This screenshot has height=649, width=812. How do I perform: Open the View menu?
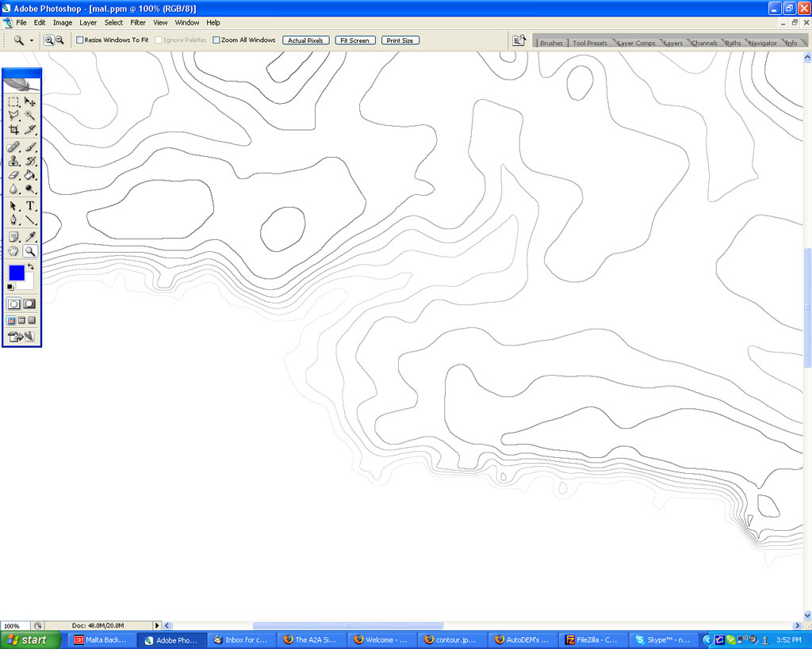(160, 23)
